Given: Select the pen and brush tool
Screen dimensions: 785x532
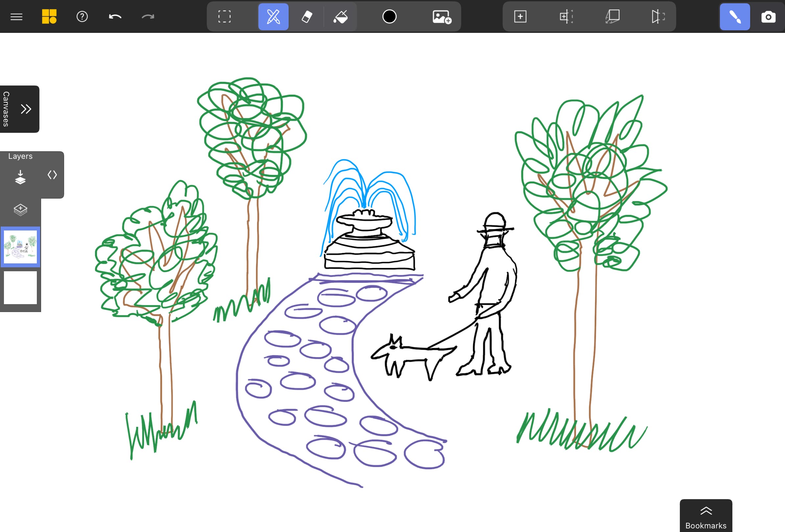Looking at the screenshot, I should tap(273, 16).
